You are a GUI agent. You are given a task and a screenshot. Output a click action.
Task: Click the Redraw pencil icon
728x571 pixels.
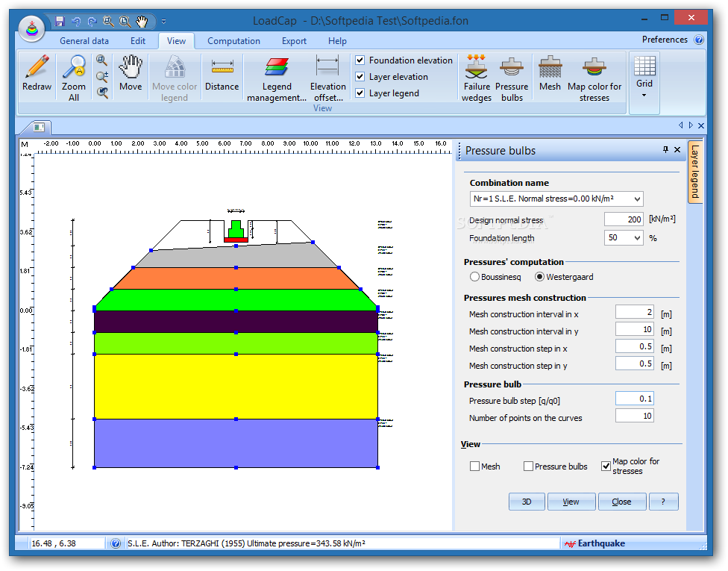(x=37, y=66)
